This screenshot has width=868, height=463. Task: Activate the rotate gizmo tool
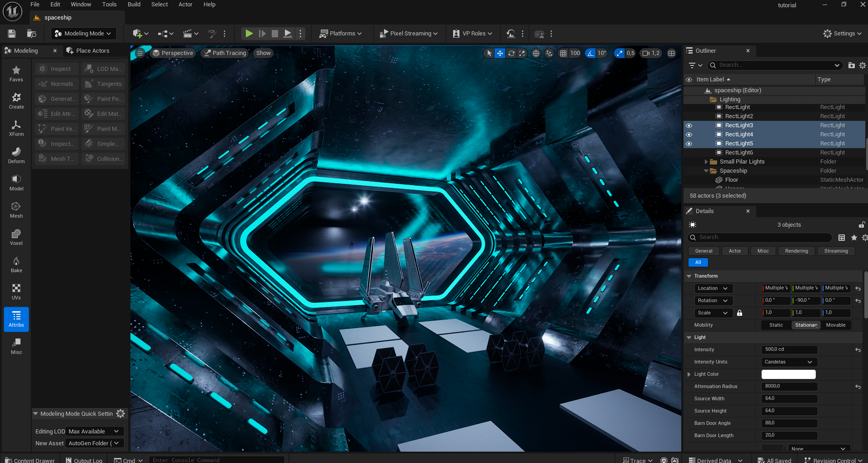[511, 53]
